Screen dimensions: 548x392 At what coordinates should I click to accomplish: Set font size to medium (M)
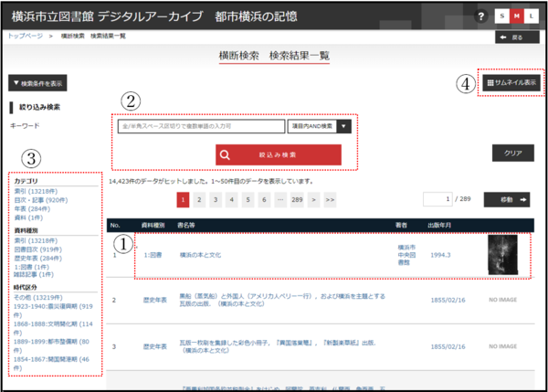coord(516,17)
